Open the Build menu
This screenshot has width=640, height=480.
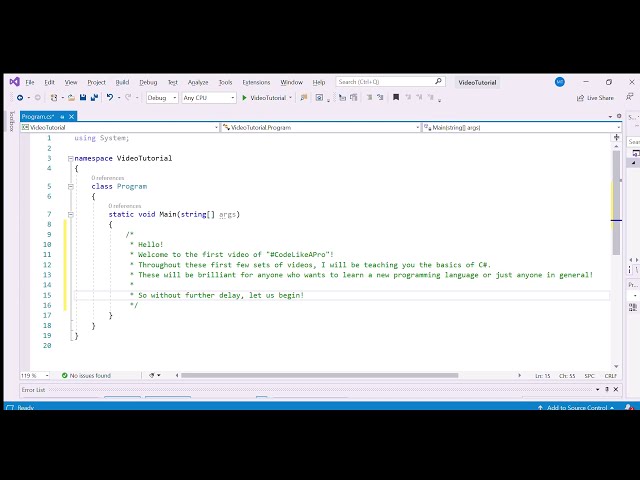click(122, 82)
